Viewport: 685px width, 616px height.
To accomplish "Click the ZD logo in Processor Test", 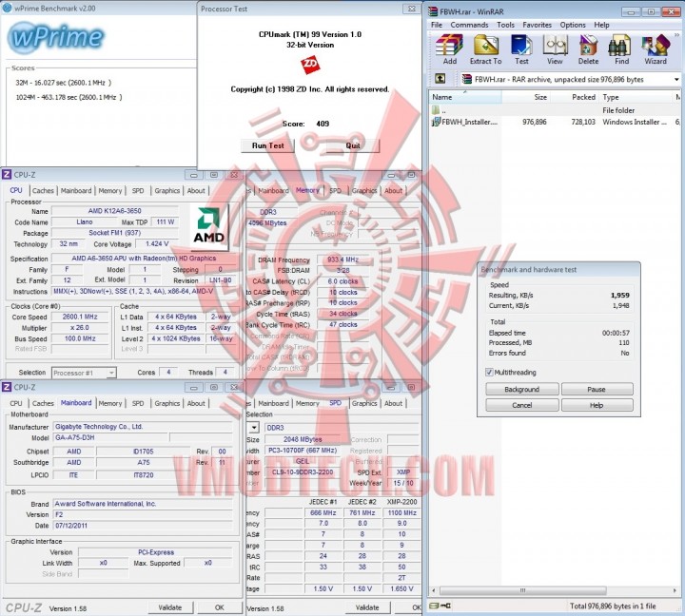I will [310, 65].
